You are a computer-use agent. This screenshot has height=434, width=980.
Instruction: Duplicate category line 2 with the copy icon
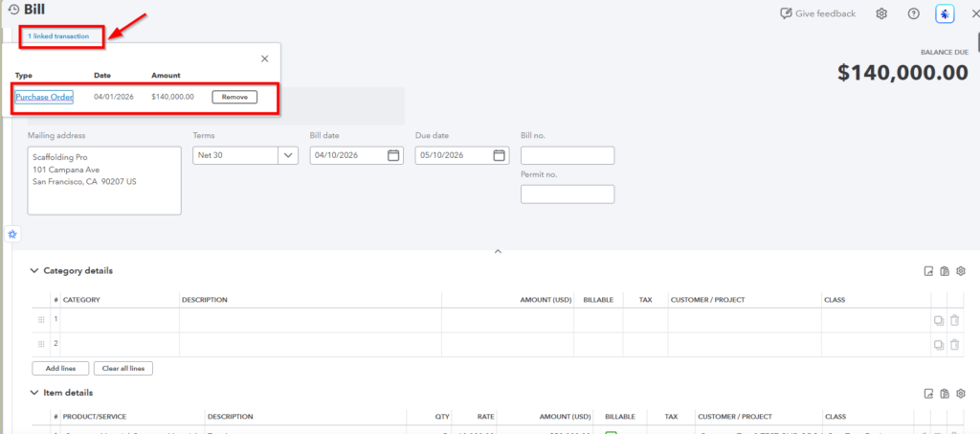(x=939, y=344)
